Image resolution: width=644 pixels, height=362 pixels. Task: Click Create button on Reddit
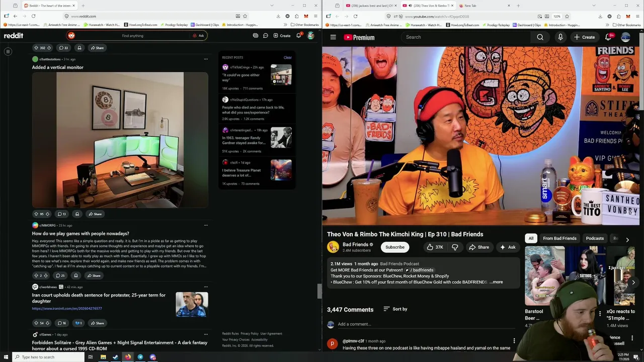point(282,36)
